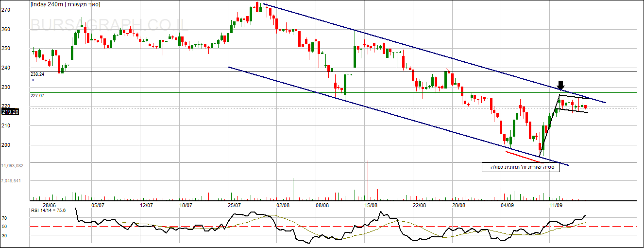Click the 227.07 green level label
This screenshot has height=248, width=644.
[37, 96]
